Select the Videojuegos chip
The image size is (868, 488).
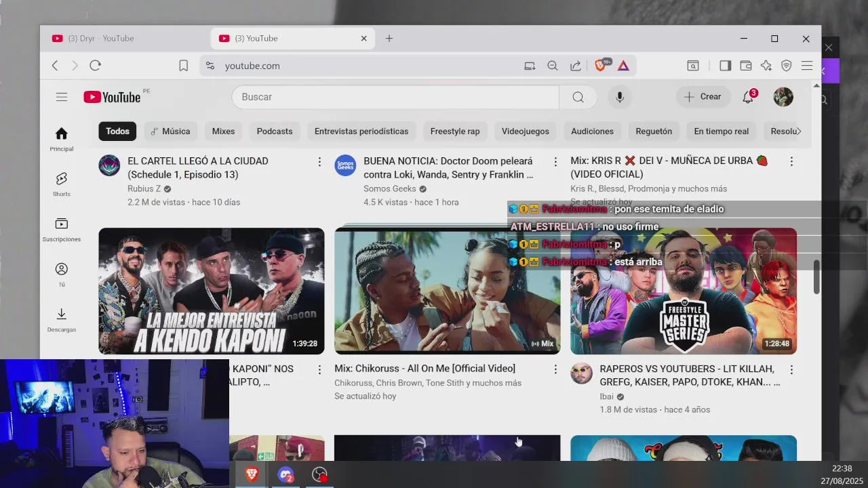[x=526, y=131]
